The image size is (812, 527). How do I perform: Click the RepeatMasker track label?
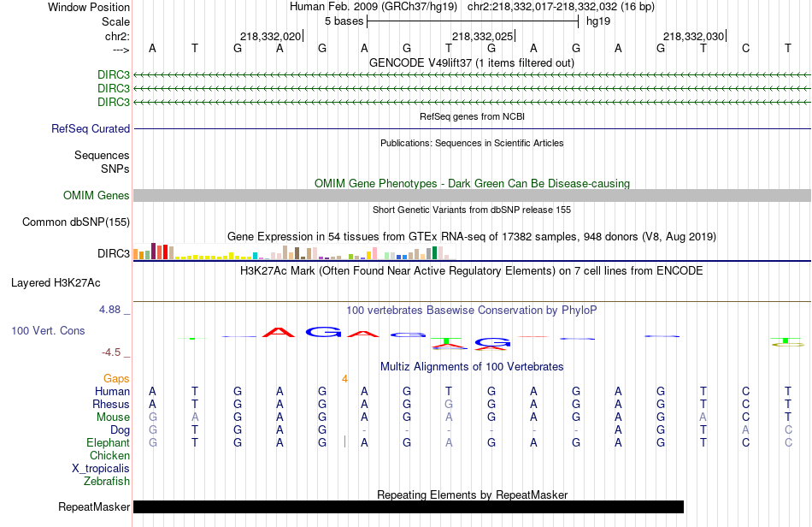[x=94, y=506]
